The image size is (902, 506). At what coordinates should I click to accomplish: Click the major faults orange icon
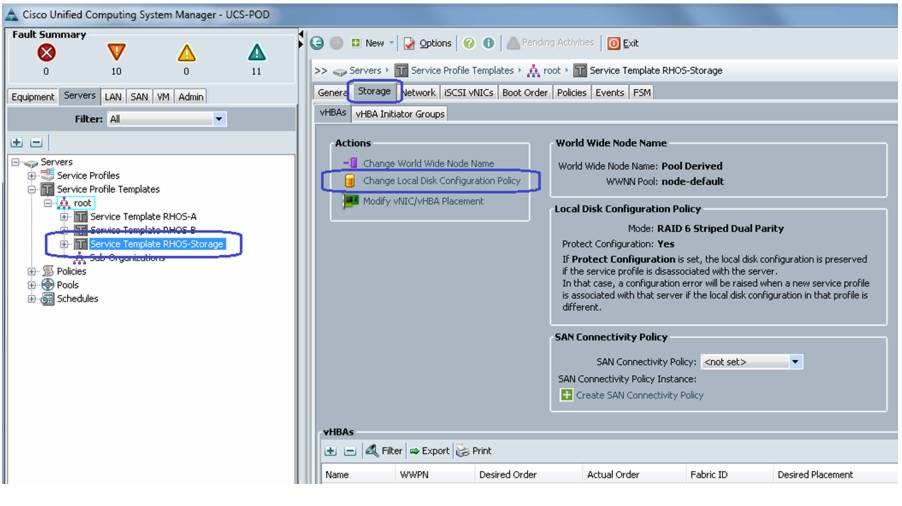coord(116,52)
